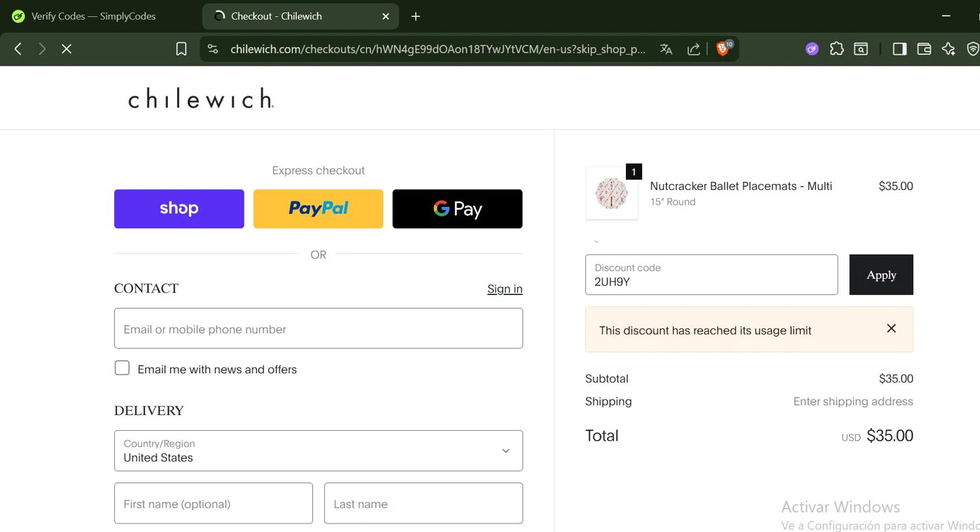Pay with Google Pay button
Viewport: 980px width, 532px height.
[457, 209]
